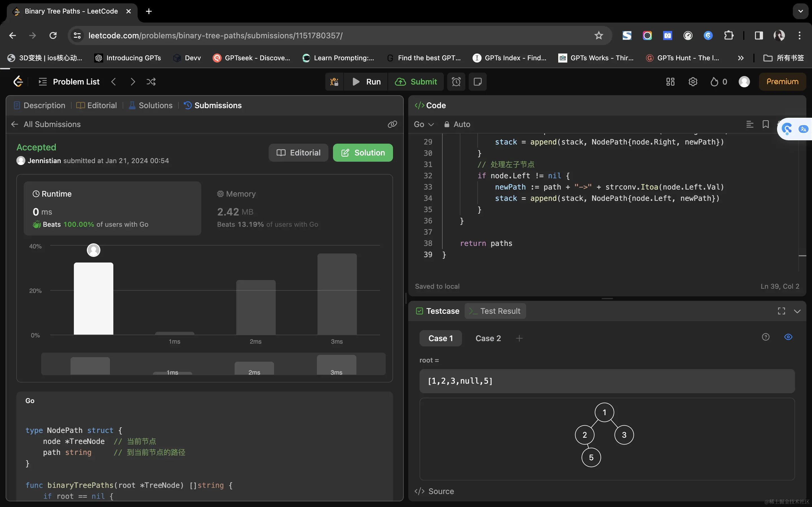Screen dimensions: 812x507
Task: Copy the submission link icon
Action: pos(392,124)
